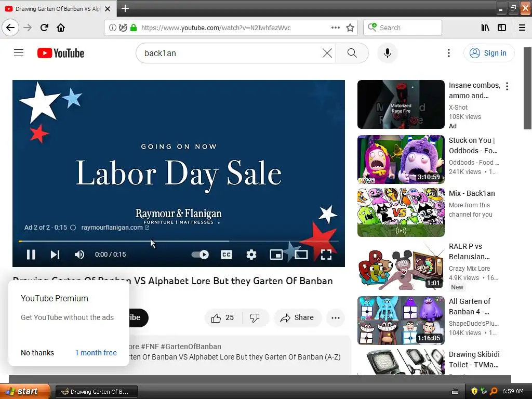The width and height of the screenshot is (532, 399).
Task: Open All Garten of Banban 4 video
Action: [401, 320]
